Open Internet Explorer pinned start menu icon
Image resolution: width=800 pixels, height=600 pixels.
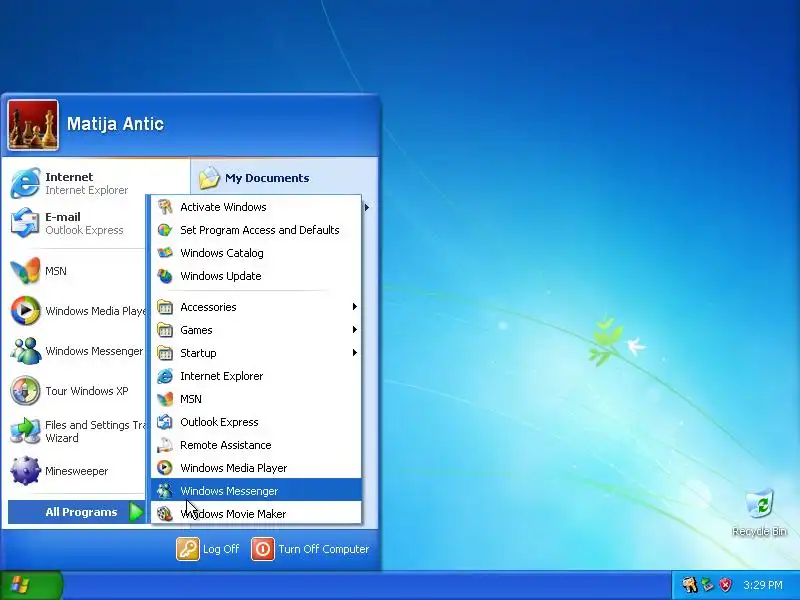pyautogui.click(x=25, y=183)
